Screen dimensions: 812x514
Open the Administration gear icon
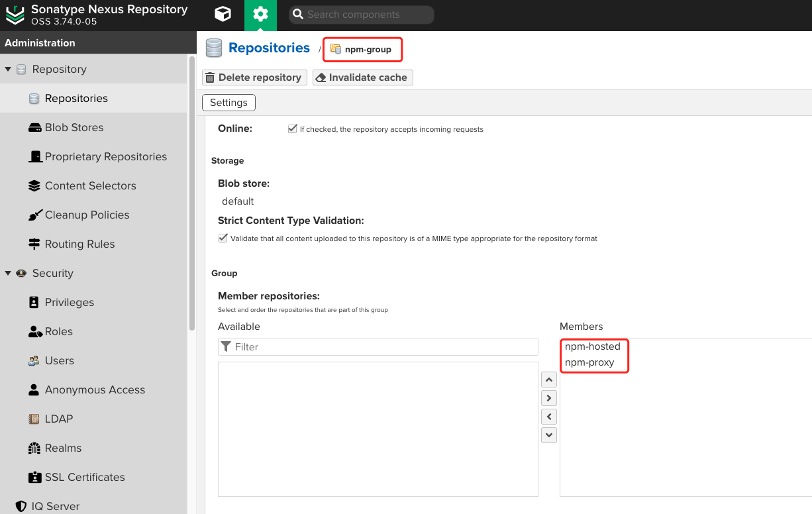coord(260,15)
